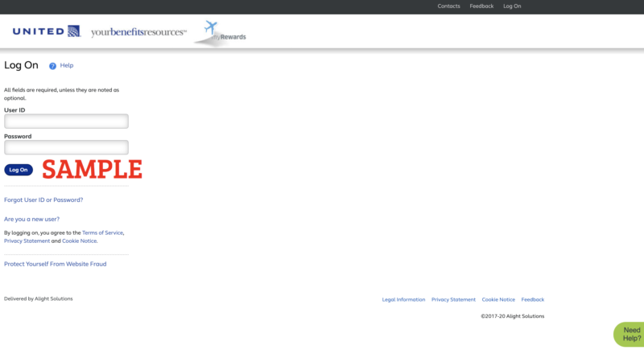This screenshot has height=354, width=644.
Task: Open Legal Information in the footer
Action: [403, 299]
